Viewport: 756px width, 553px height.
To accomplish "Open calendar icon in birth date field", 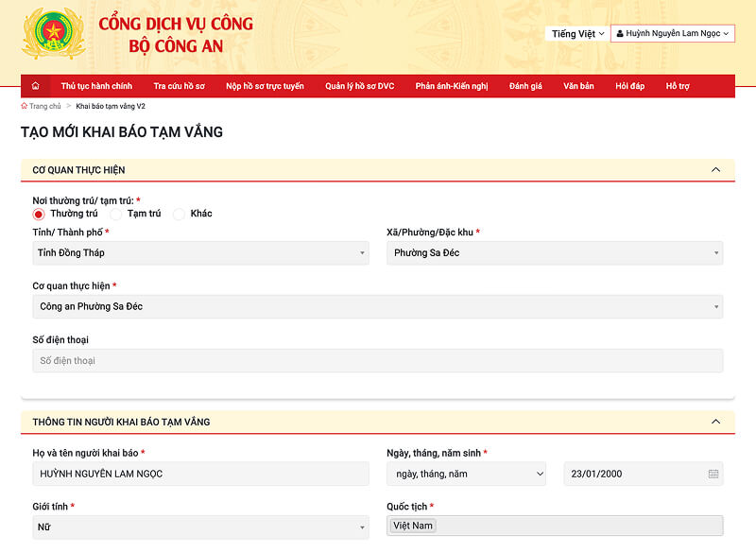I will 713,474.
